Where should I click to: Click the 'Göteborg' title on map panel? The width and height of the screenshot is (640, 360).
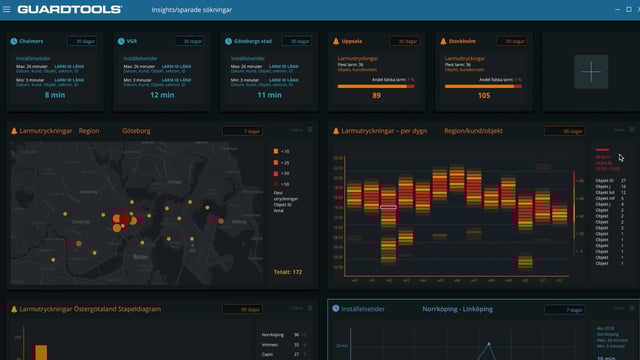pyautogui.click(x=136, y=131)
